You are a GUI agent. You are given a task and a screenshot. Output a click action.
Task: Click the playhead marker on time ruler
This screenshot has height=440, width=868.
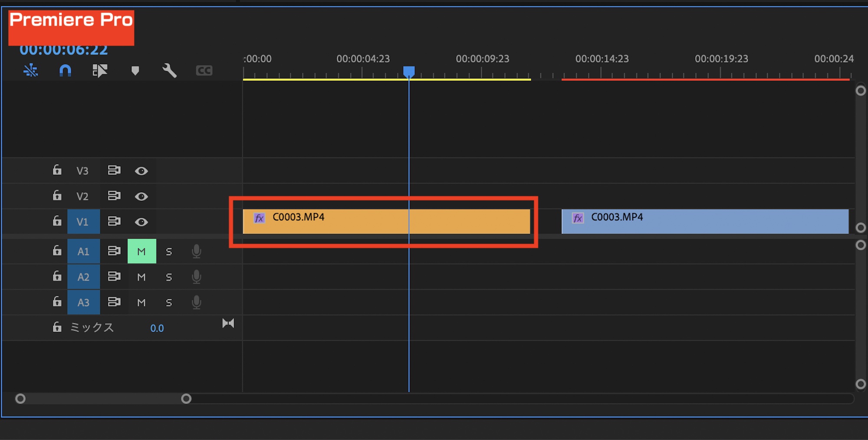pyautogui.click(x=409, y=72)
